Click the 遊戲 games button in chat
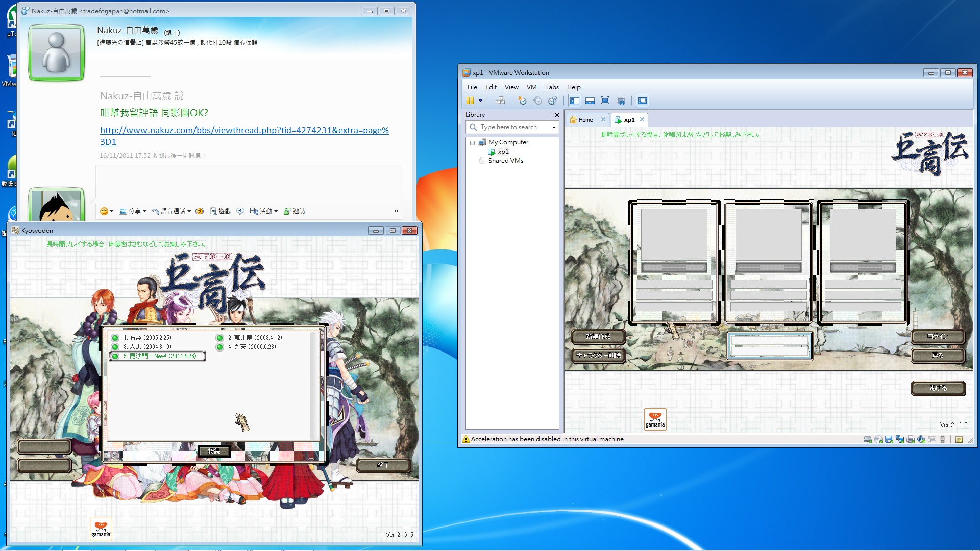Screen dimensions: 980x551 [220, 211]
